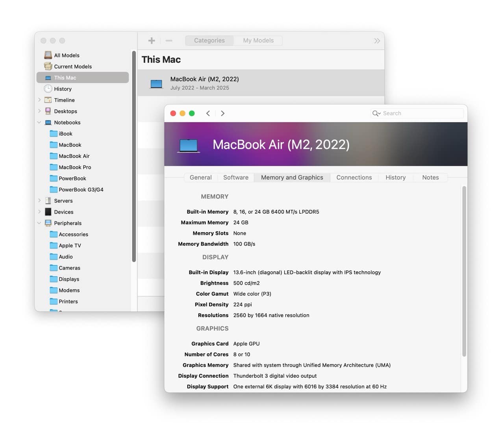The image size is (504, 429).
Task: Select All Models in sidebar
Action: point(83,55)
